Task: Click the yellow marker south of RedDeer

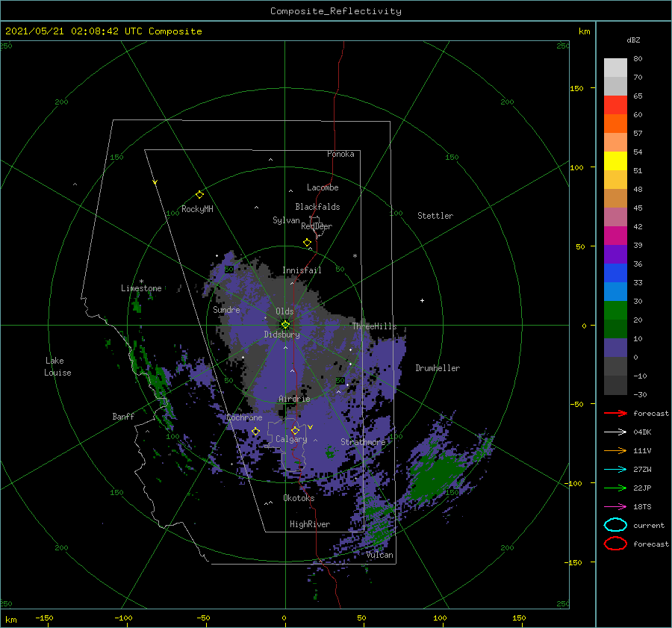Action: click(307, 243)
